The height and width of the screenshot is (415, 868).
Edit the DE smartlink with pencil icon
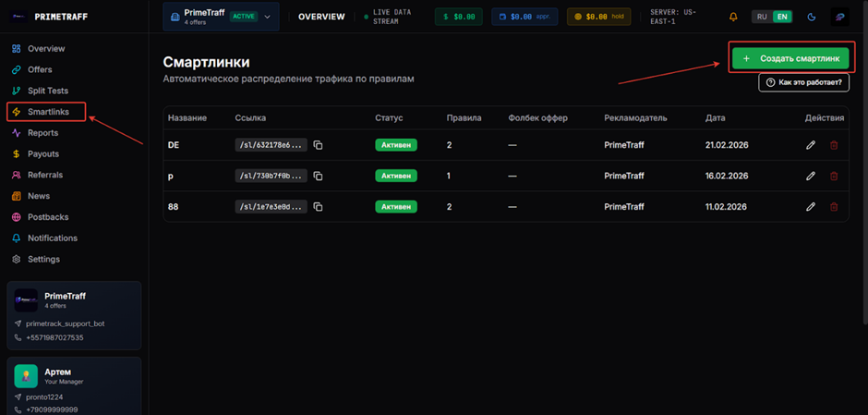click(811, 145)
